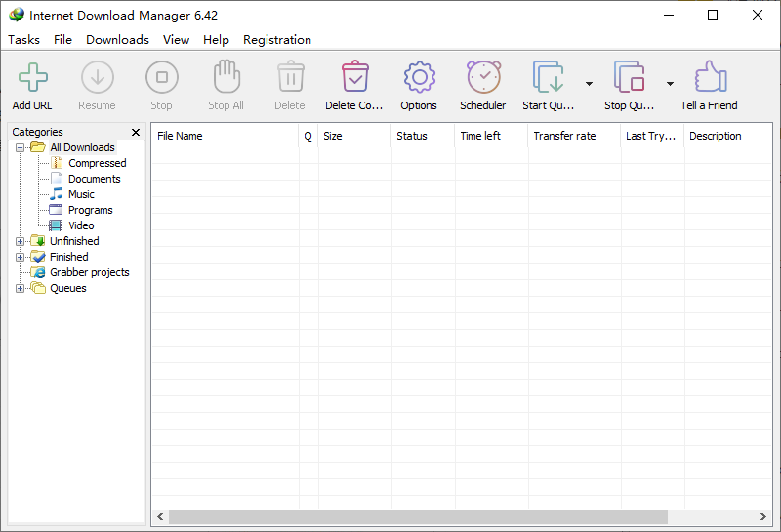Click the horizontal scrollbar right arrow

763,517
